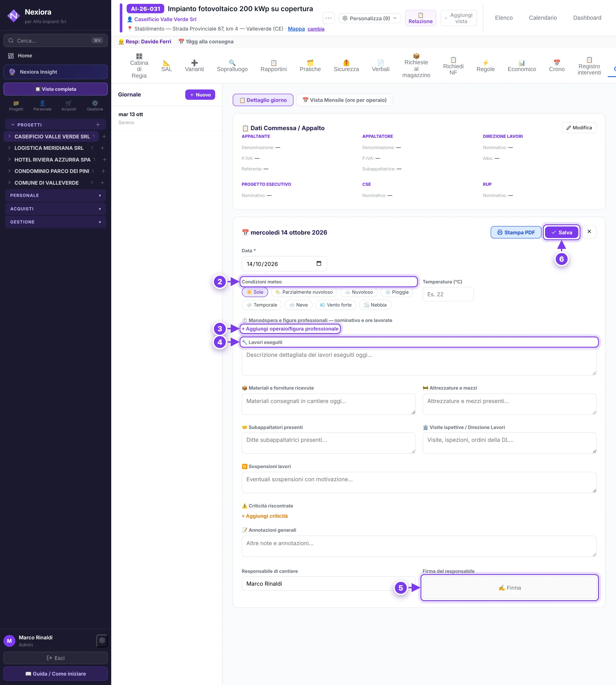This screenshot has width=616, height=685.
Task: Click the Firma signature box
Action: [509, 587]
